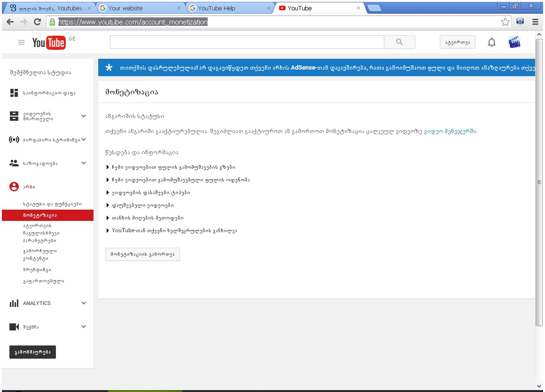Expand the ANALYTICS section chevron
545x392 pixels.
point(84,303)
